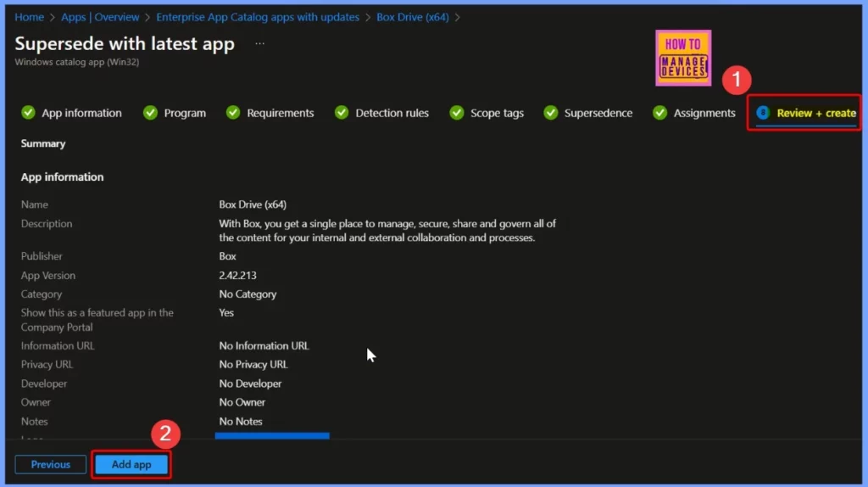The image size is (868, 487).
Task: Open the Box Drive (x64) breadcrumb
Action: coord(413,17)
